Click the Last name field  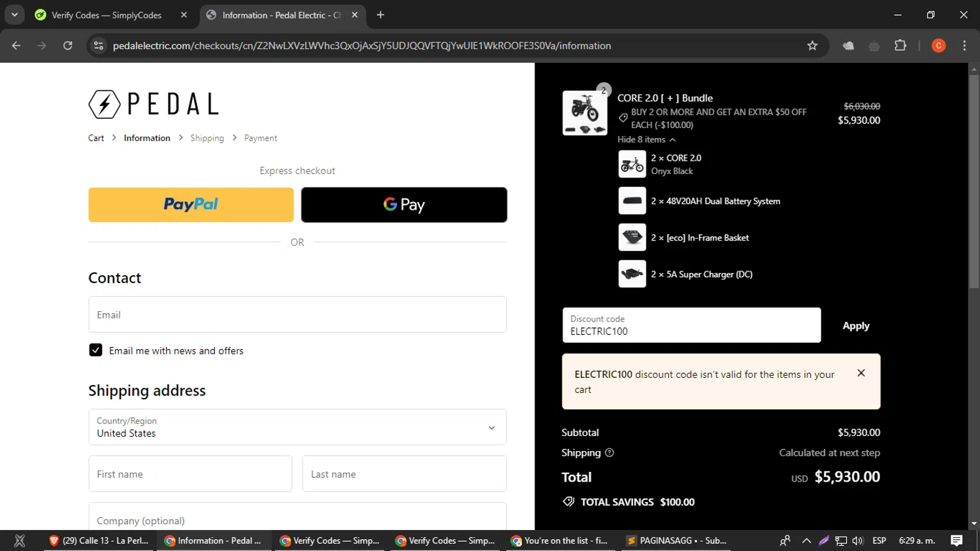coord(404,474)
